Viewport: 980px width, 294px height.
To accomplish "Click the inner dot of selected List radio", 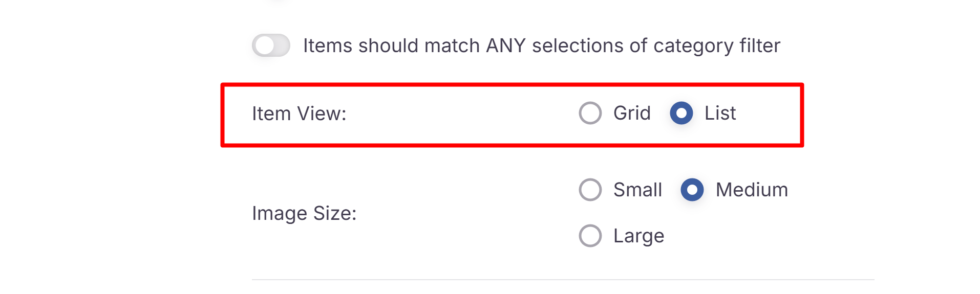I will point(681,113).
